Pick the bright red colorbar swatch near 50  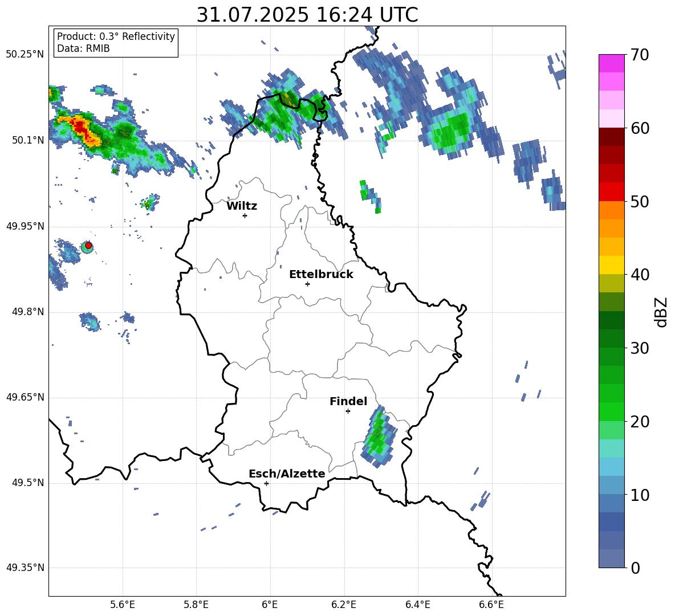[611, 192]
